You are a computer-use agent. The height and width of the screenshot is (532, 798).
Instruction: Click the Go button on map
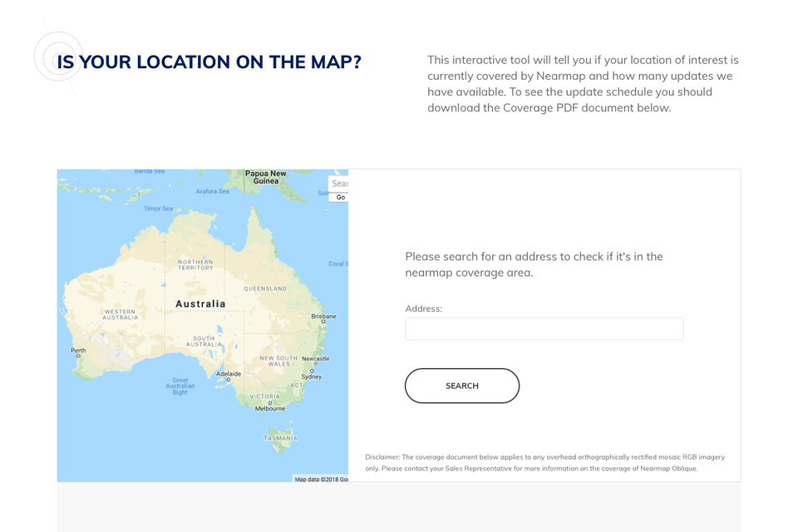coord(341,197)
